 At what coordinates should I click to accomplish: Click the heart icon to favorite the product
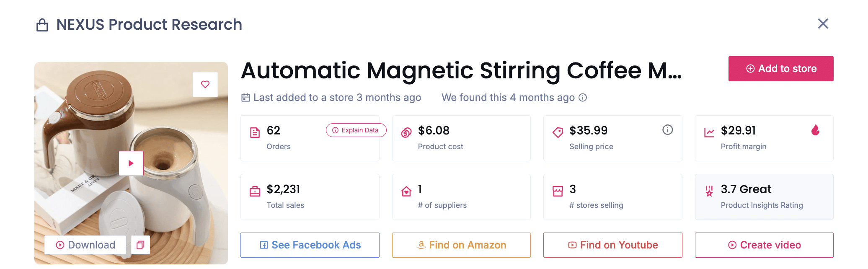205,84
